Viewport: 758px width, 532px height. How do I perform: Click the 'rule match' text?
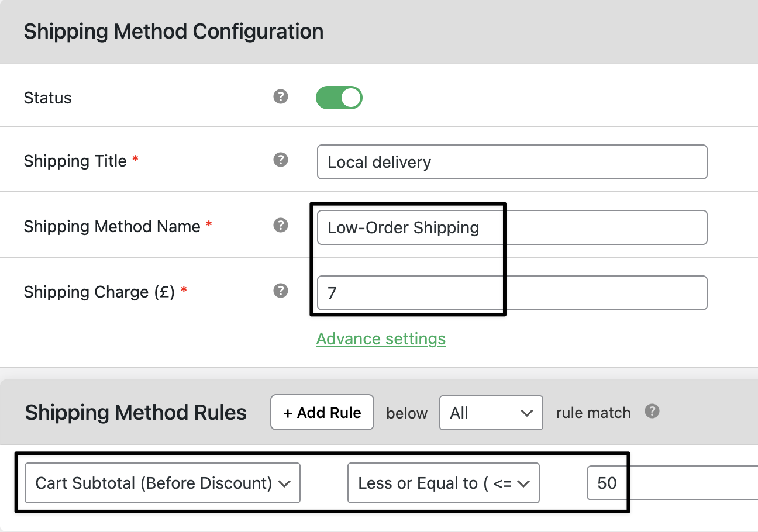tap(594, 413)
